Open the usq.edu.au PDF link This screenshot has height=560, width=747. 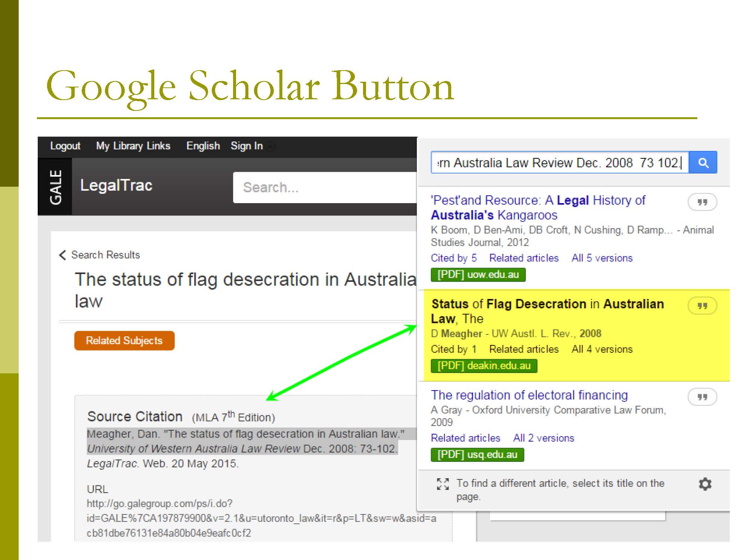(477, 455)
